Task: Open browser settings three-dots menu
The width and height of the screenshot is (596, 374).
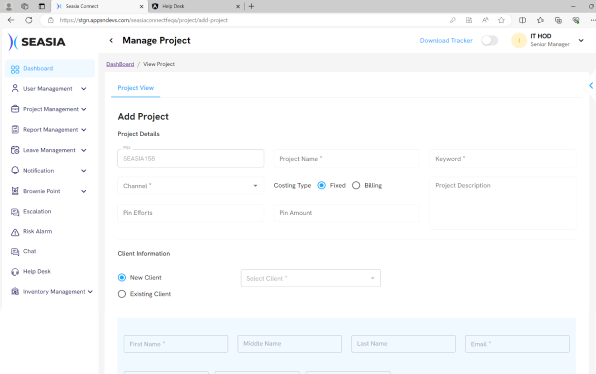Action: (592, 20)
